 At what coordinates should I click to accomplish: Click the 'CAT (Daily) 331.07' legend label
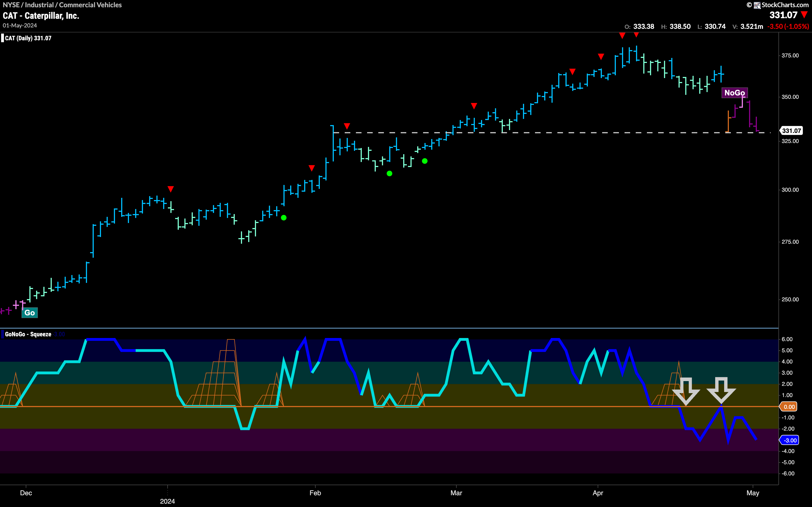click(x=28, y=38)
